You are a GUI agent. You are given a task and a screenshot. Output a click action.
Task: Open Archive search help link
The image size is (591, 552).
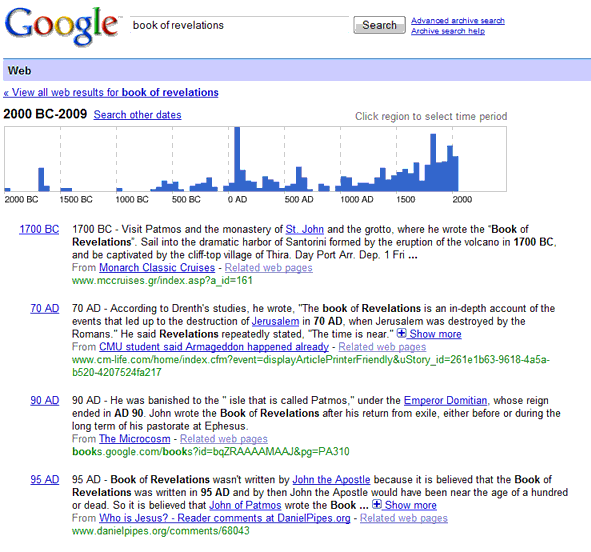[448, 31]
